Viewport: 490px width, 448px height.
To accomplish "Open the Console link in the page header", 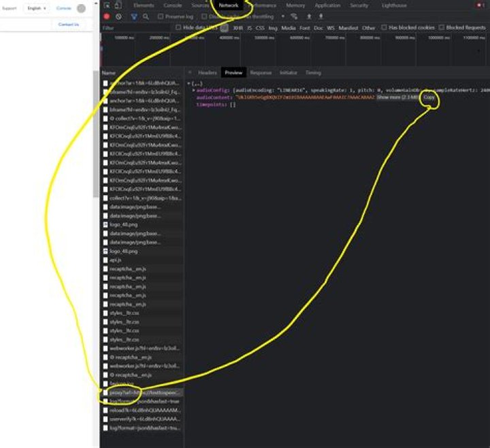I will (x=64, y=8).
